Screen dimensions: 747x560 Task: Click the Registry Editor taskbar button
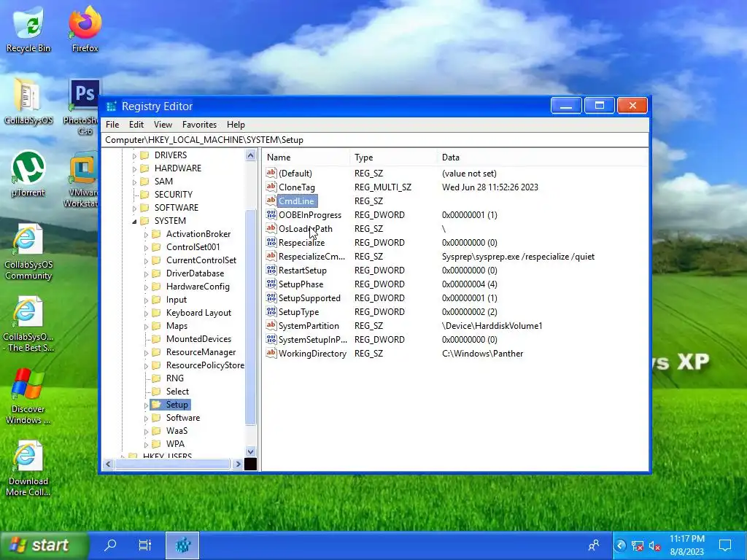(182, 545)
